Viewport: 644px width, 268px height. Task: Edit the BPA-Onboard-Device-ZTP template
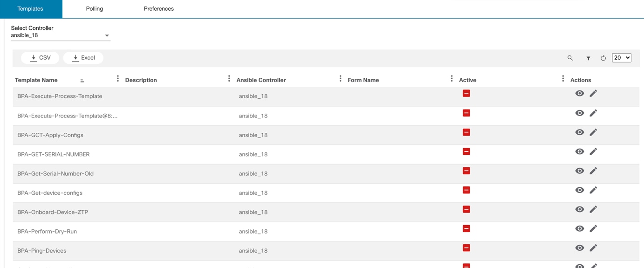point(593,209)
